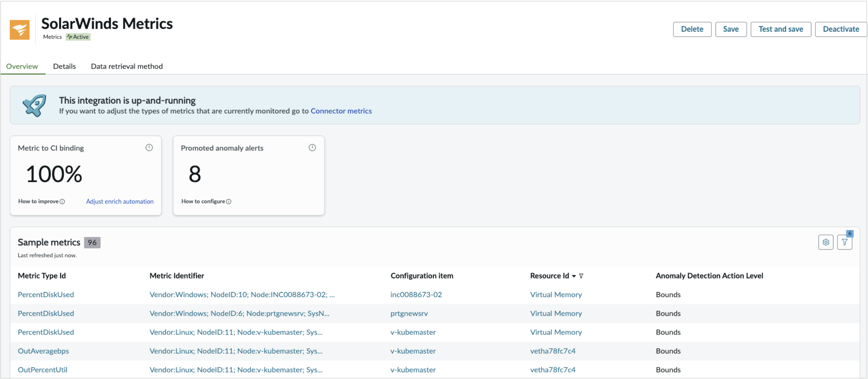Click the rocket icon in the banner
The width and height of the screenshot is (868, 379).
(x=34, y=105)
